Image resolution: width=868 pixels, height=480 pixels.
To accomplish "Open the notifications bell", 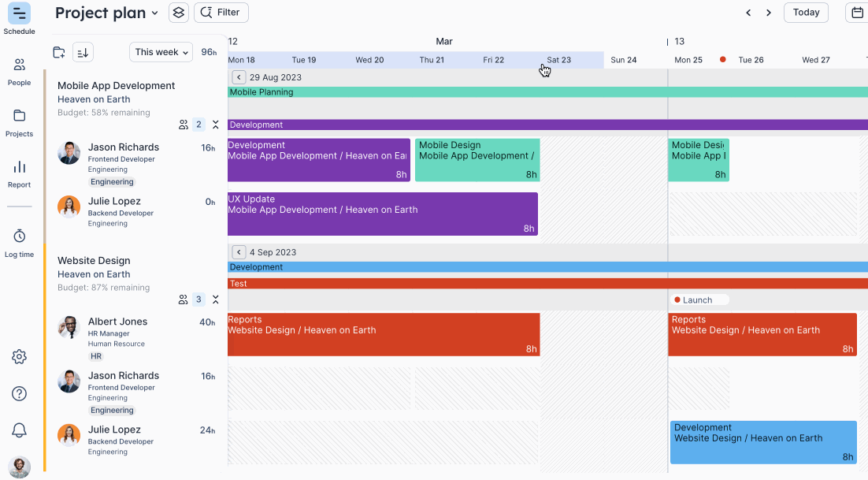I will (x=20, y=430).
